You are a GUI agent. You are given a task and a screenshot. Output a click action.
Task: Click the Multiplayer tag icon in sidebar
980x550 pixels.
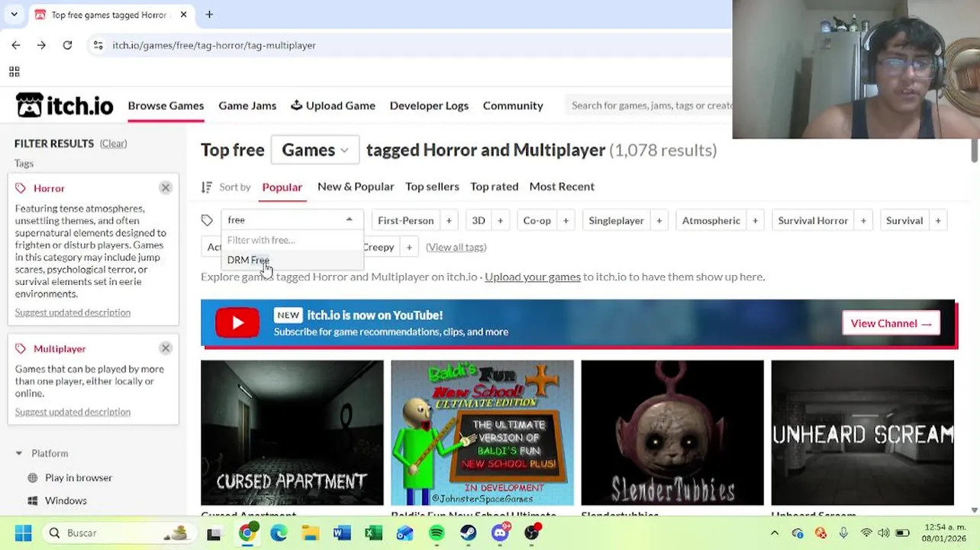tap(21, 349)
